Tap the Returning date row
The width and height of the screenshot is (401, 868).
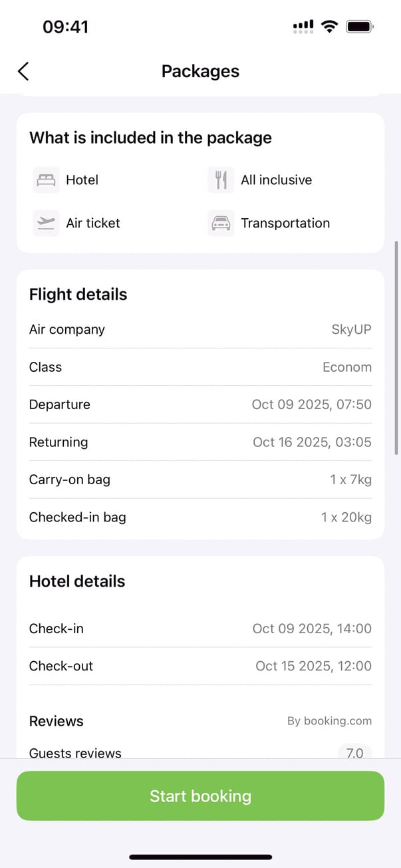pyautogui.click(x=200, y=442)
